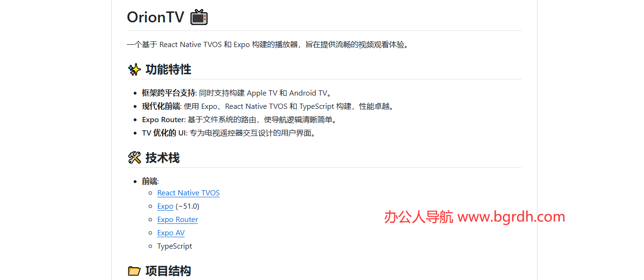Select the 功能特性 section heading
The image size is (644, 280).
(x=169, y=69)
